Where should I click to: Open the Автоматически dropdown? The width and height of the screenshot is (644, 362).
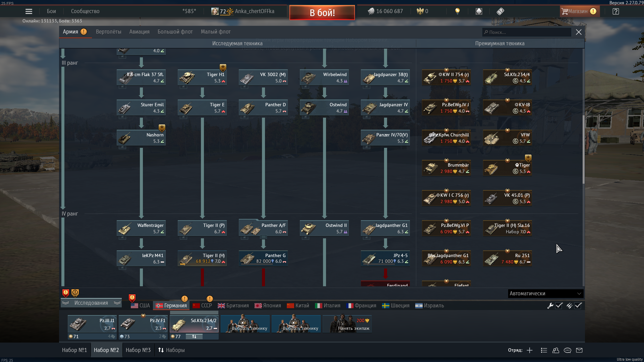click(546, 294)
